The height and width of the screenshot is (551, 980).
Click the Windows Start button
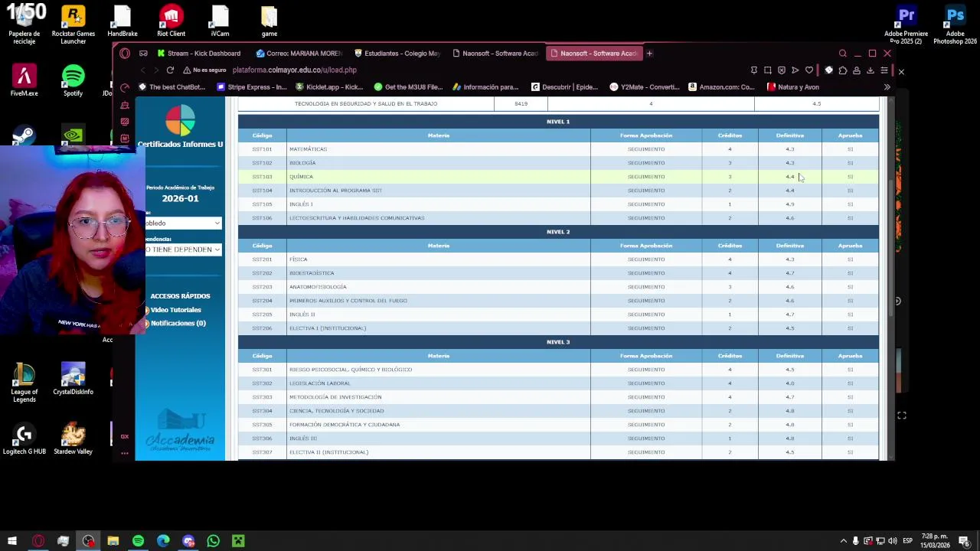[12, 541]
